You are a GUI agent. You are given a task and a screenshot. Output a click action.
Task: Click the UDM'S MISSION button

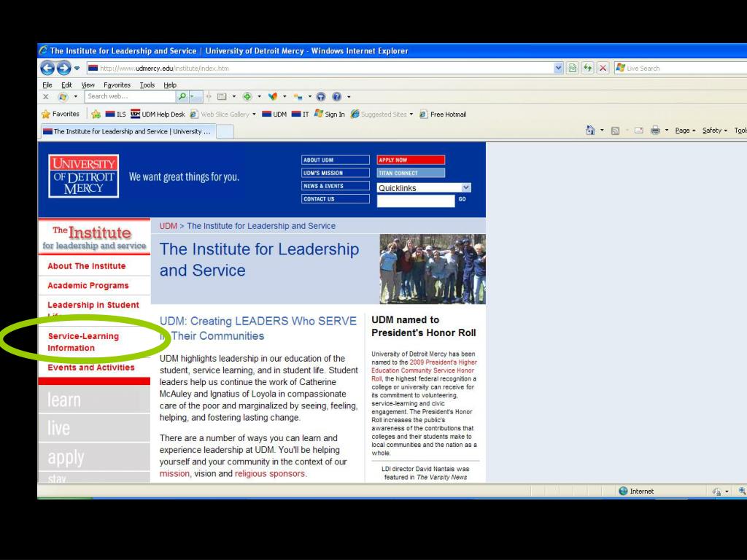click(336, 173)
